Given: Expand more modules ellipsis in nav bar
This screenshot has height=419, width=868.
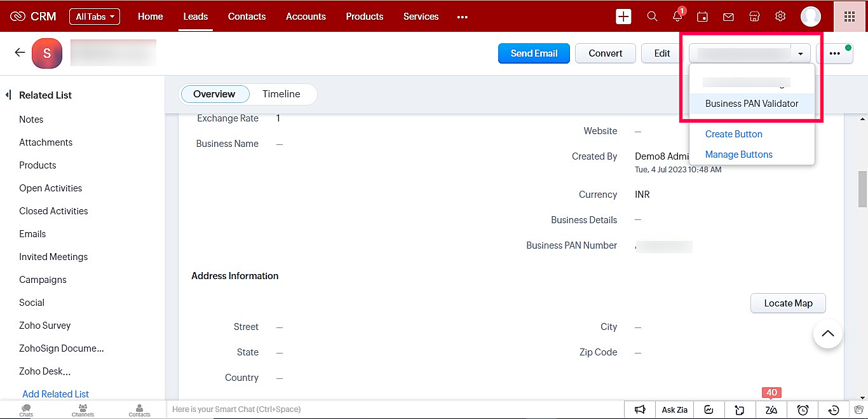Looking at the screenshot, I should [x=463, y=17].
